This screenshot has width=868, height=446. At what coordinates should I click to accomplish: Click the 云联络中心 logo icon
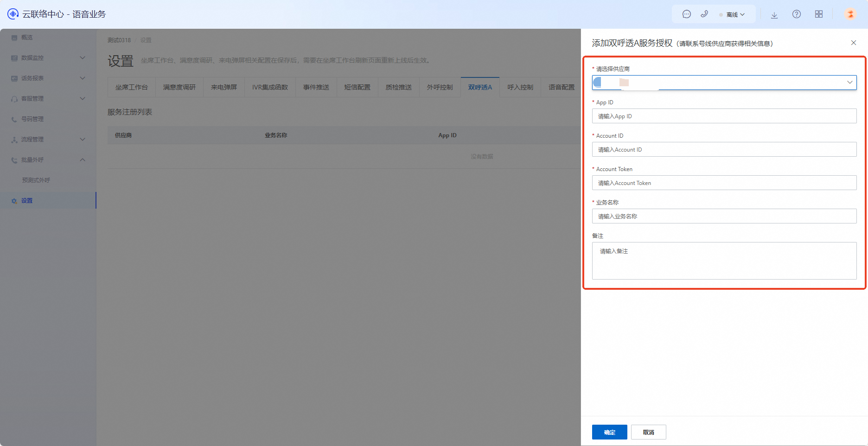13,14
